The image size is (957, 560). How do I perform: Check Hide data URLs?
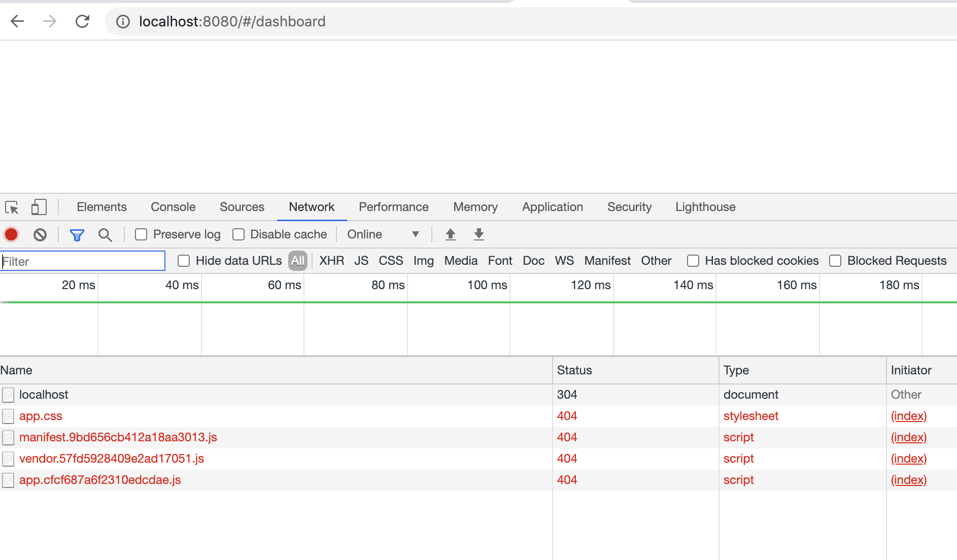point(184,261)
